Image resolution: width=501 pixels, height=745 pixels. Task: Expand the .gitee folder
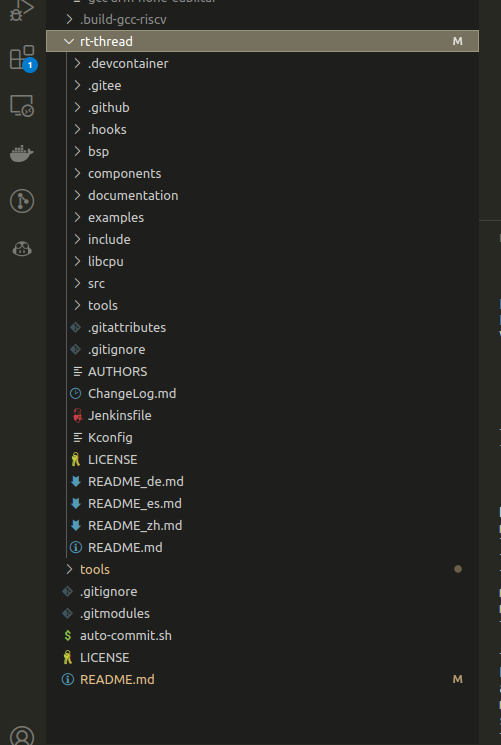point(77,86)
